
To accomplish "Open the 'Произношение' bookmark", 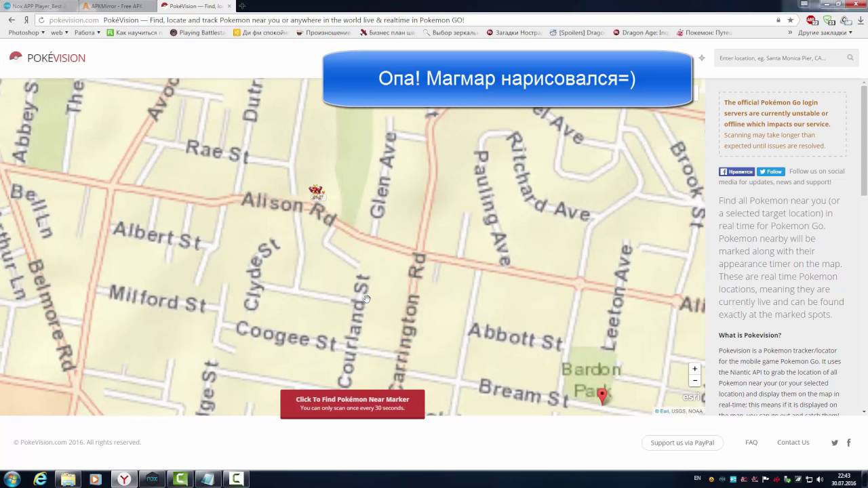I will [x=323, y=33].
